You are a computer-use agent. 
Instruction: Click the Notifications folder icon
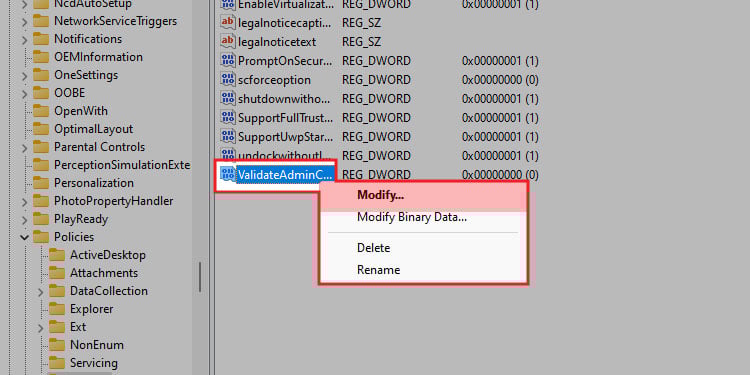click(x=41, y=39)
